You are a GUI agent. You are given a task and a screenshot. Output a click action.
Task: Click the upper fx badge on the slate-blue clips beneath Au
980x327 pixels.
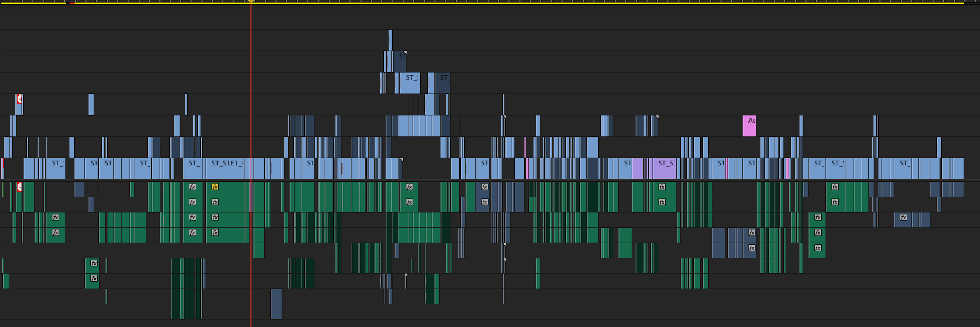[752, 233]
